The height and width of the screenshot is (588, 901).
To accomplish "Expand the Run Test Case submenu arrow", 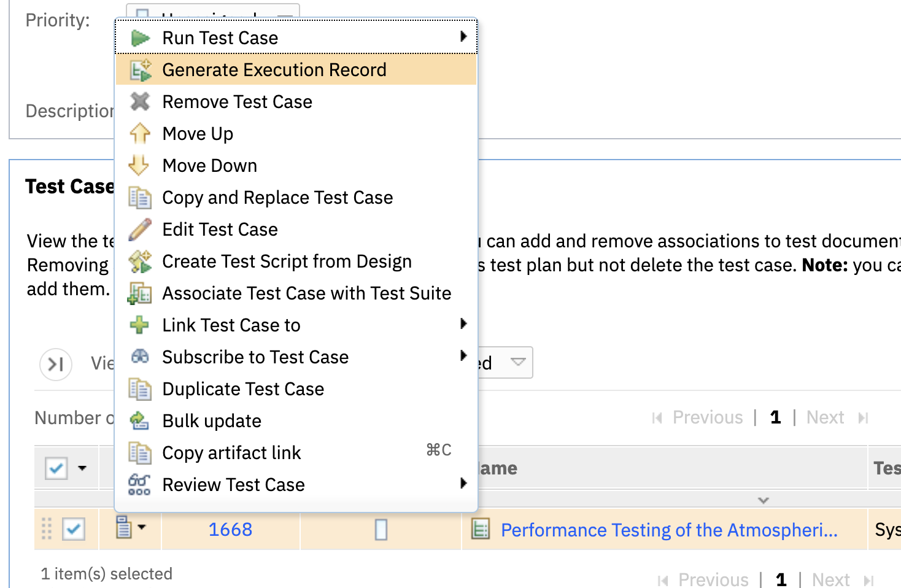I will pyautogui.click(x=464, y=37).
